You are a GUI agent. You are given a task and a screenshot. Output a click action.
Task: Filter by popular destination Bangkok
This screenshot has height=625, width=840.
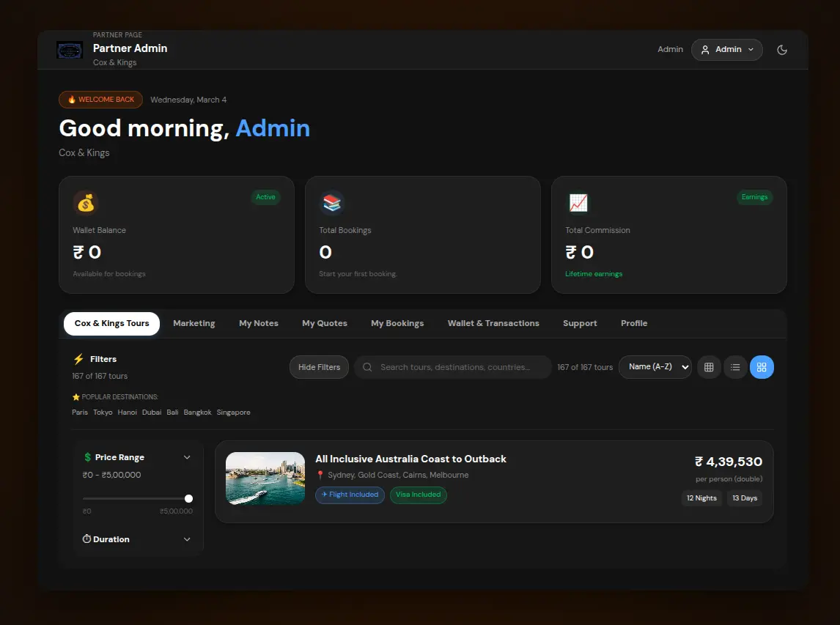[x=198, y=413]
